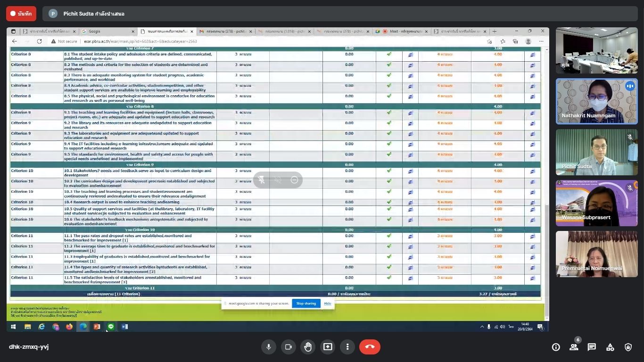The width and height of the screenshot is (644, 362).
Task: Switch to the Meet browser tab
Action: click(x=400, y=32)
